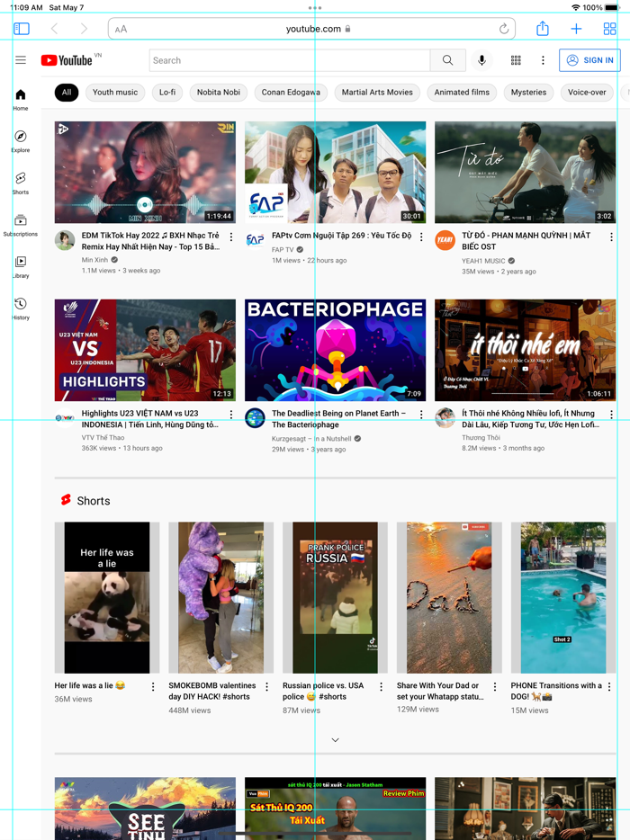The width and height of the screenshot is (630, 840).
Task: Open The Deadliest Being on Planet Earth title
Action: [x=338, y=419]
